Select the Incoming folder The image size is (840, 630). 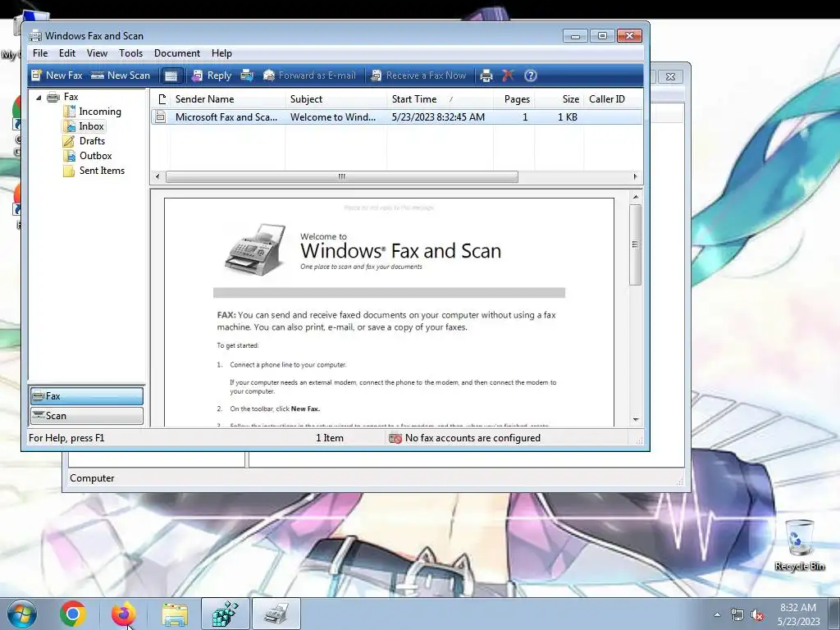(x=99, y=112)
